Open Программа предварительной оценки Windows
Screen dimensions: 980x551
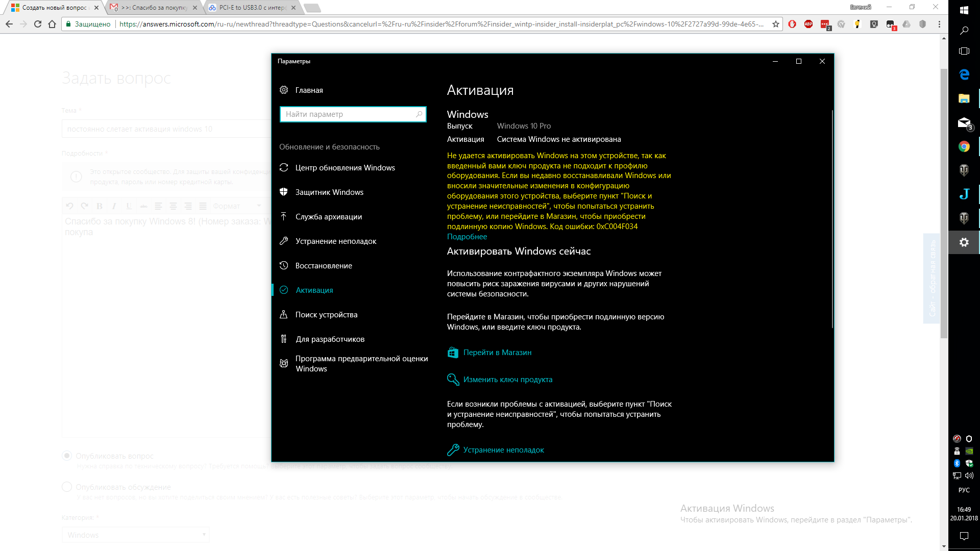(354, 363)
